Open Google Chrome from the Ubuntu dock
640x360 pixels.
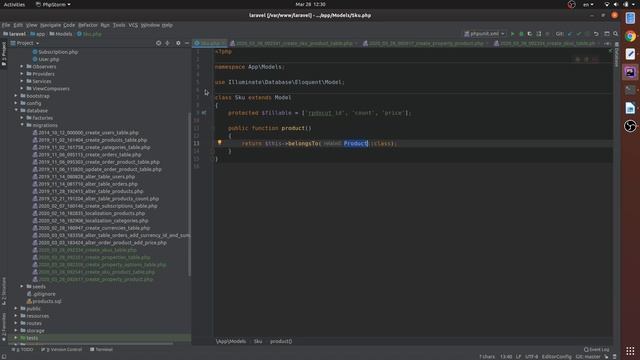point(630,36)
